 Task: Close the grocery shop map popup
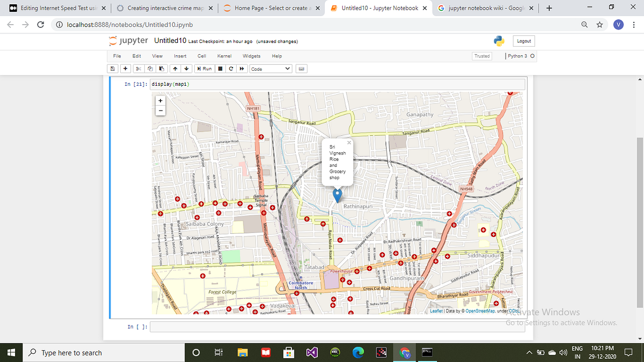[x=349, y=142]
